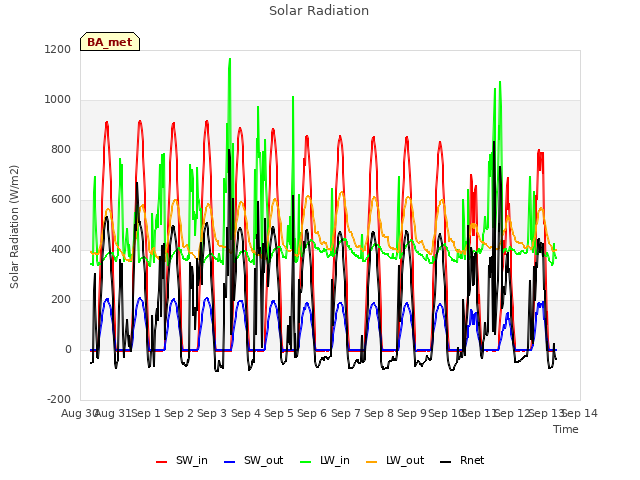Click the Sep 3 x-axis label
The height and width of the screenshot is (480, 640).
coord(212,413)
